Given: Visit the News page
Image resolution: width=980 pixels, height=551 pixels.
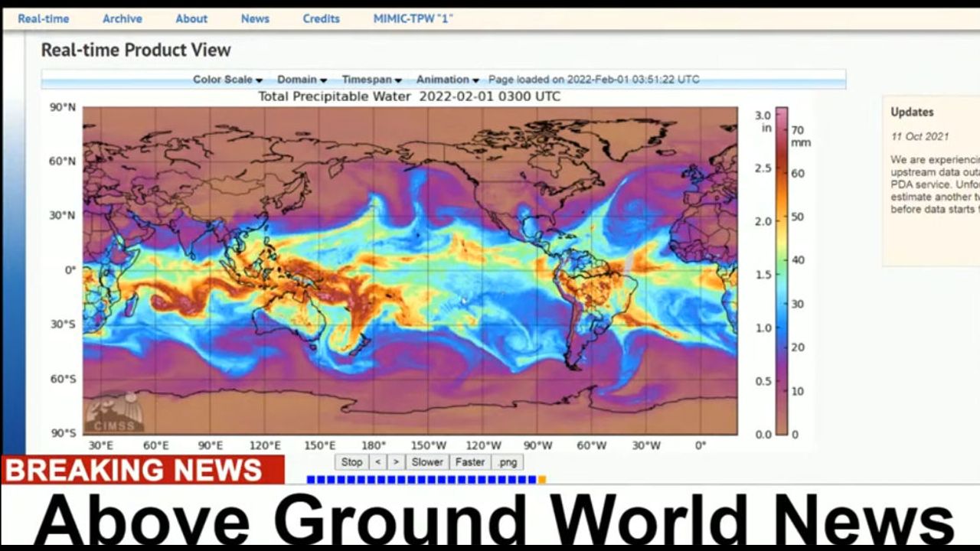Looking at the screenshot, I should coord(255,18).
